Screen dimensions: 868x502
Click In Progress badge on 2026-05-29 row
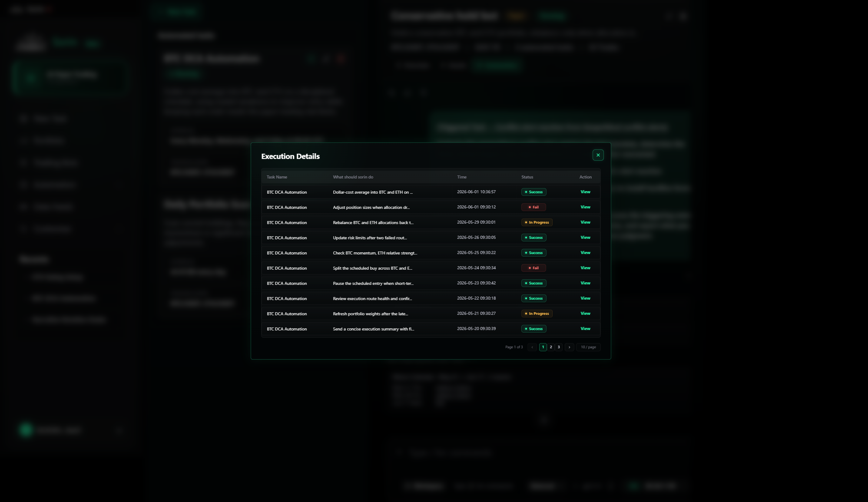[x=537, y=222]
